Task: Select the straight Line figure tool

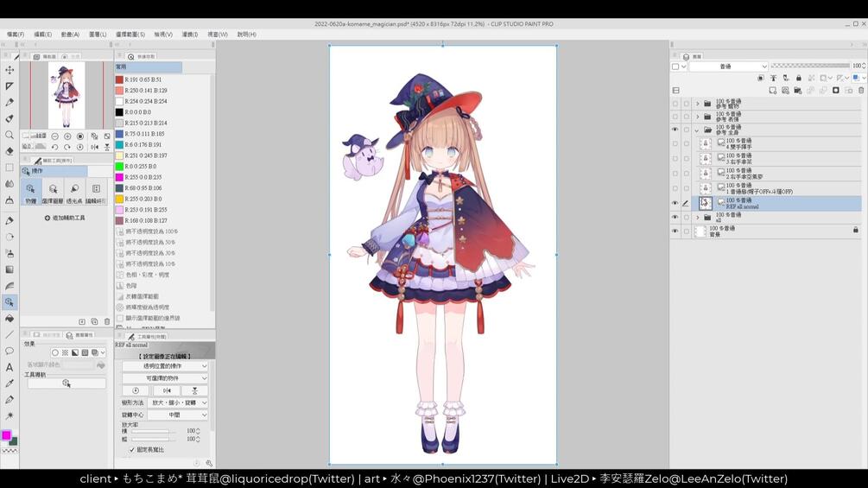Action: (10, 334)
